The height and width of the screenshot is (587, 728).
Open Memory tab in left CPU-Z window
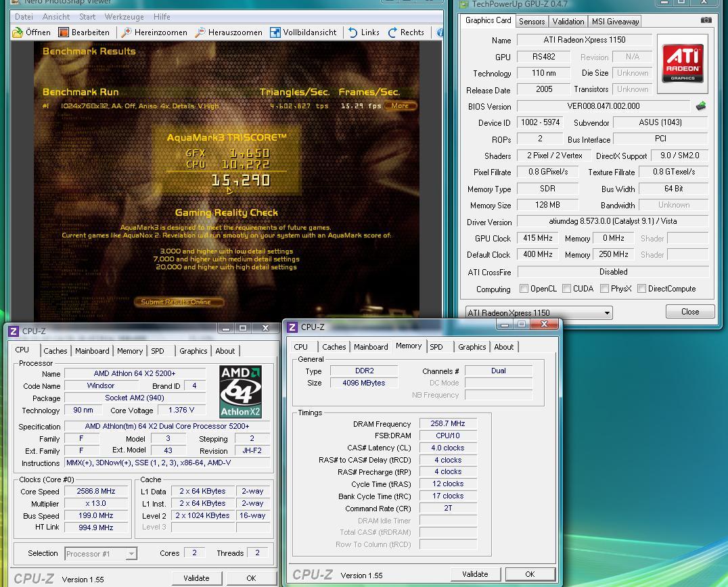(129, 351)
